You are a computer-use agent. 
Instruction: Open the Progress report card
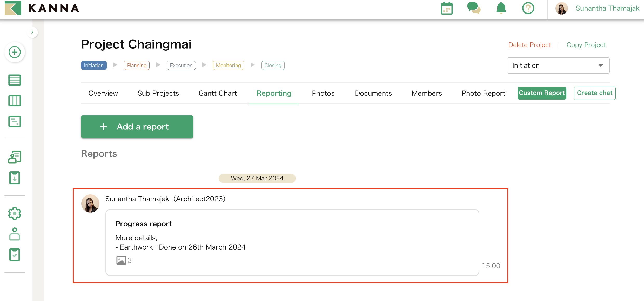coord(292,242)
